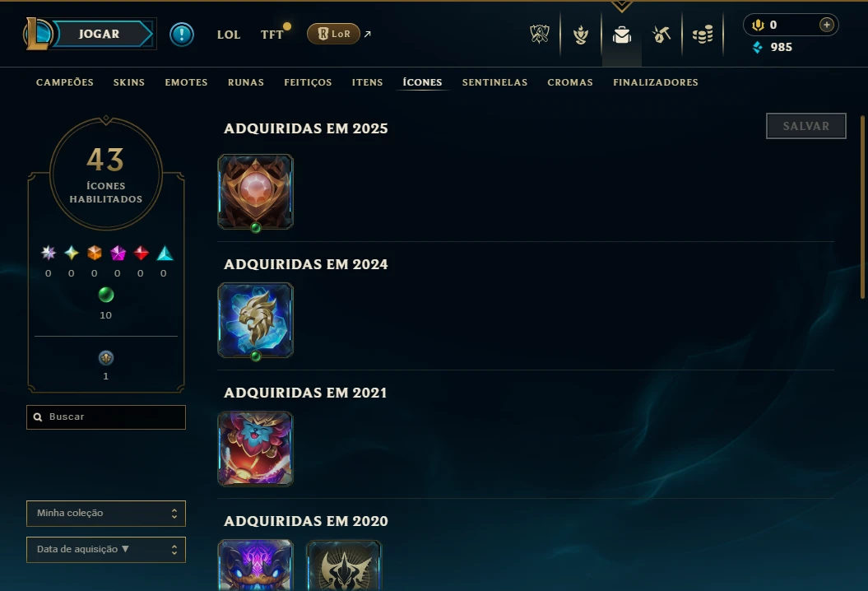Click the plus icon to buy RP
Viewport: 868px width, 591px height.
(x=827, y=25)
